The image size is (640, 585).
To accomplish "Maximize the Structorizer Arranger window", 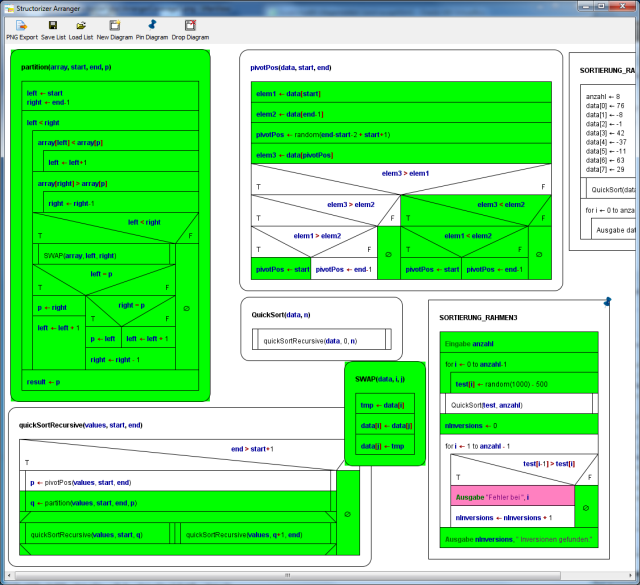I will click(601, 6).
